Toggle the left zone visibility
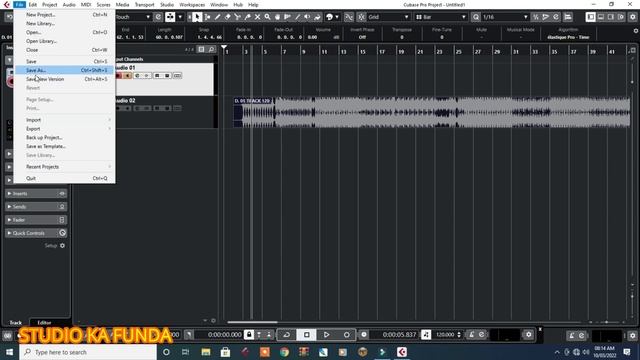 591,17
